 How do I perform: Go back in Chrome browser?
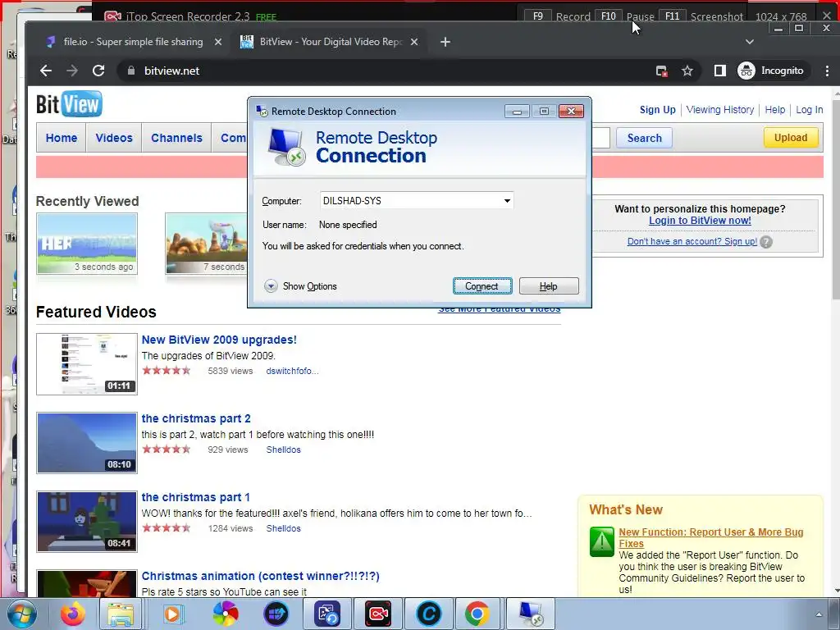(46, 71)
